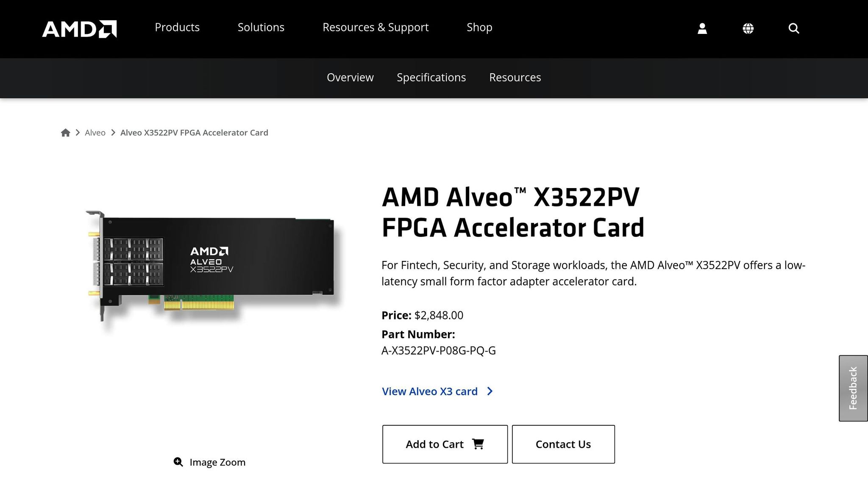
Task: Open the View Alveo X3 card link
Action: 429,391
